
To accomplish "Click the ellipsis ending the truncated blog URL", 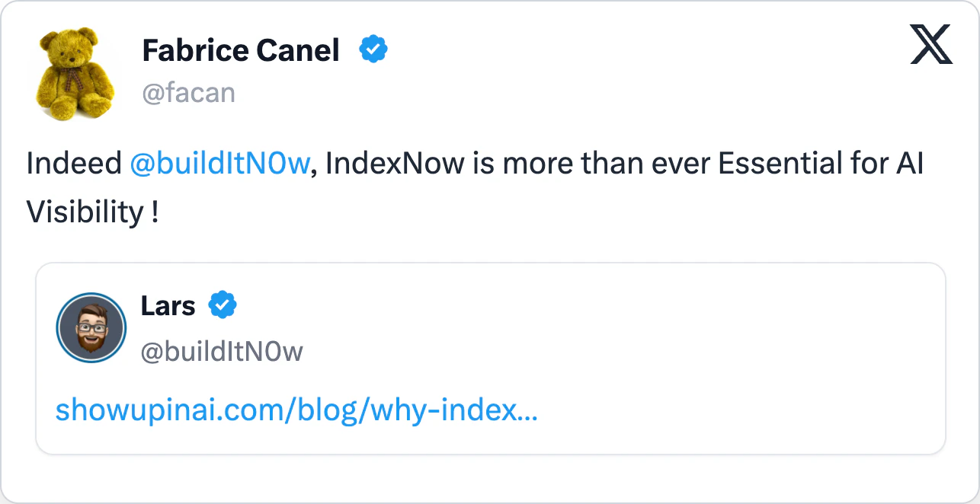I will [x=528, y=411].
